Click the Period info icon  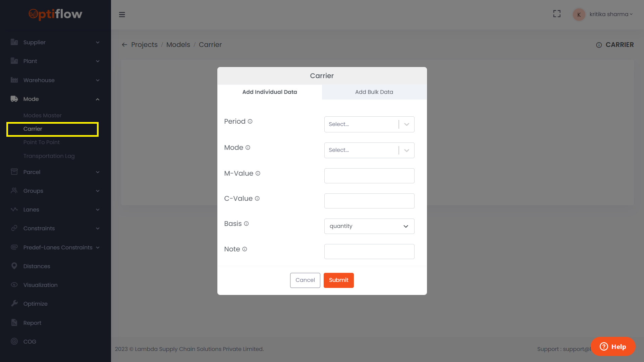[x=250, y=121]
